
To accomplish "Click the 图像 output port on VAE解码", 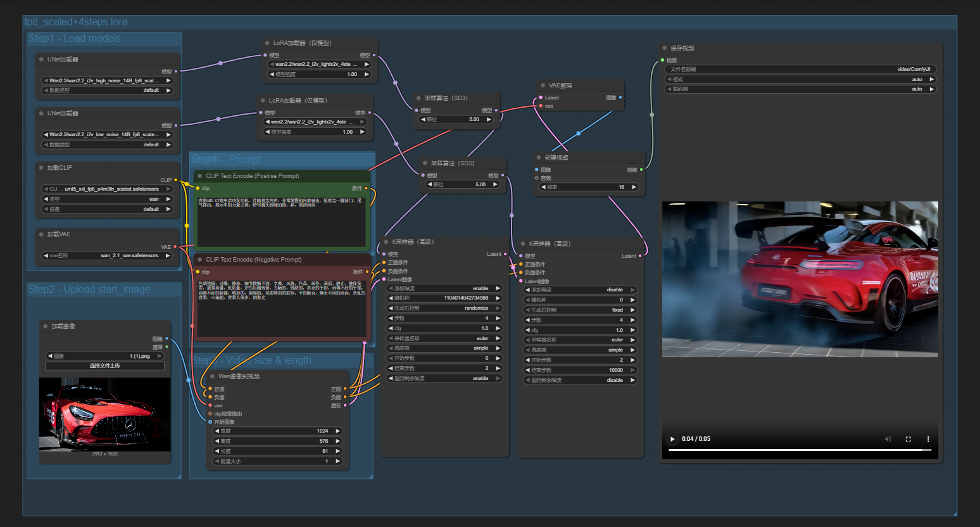I will point(620,98).
